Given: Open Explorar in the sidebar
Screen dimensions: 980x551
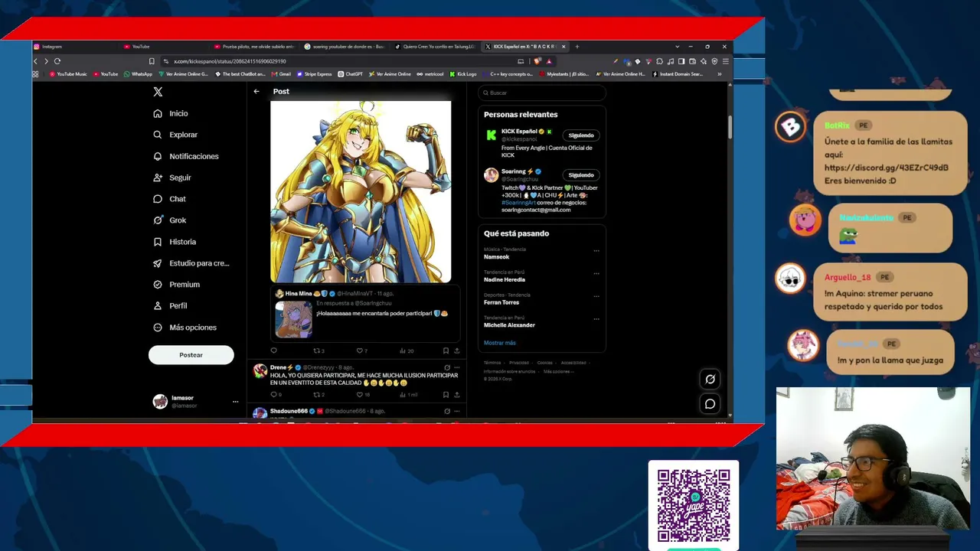Looking at the screenshot, I should [175, 135].
